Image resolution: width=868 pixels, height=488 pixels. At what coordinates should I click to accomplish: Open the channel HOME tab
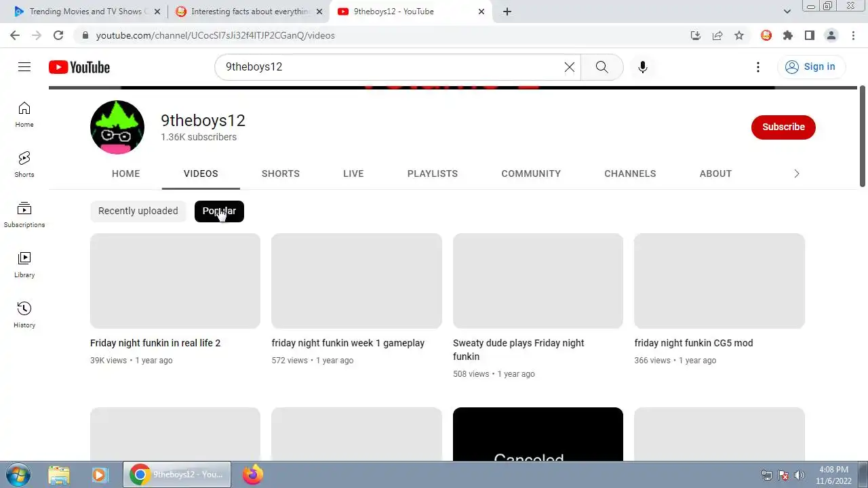coord(126,174)
